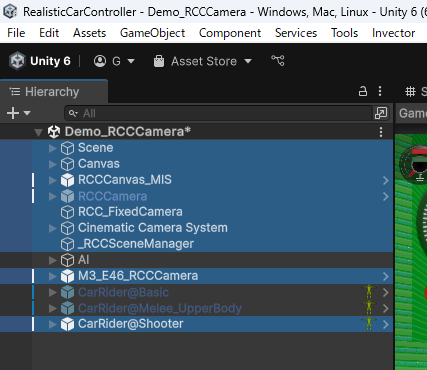The width and height of the screenshot is (427, 370).
Task: Open the Services menu
Action: 296,33
